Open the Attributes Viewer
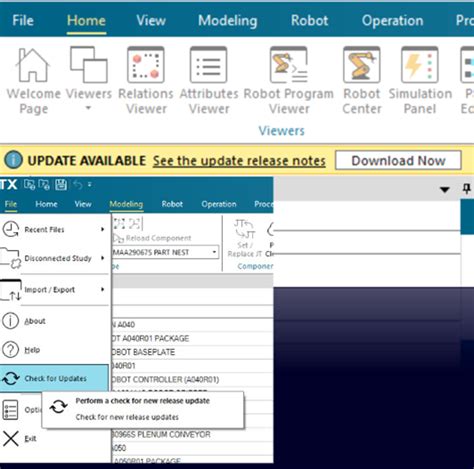This screenshot has height=469, width=474. point(209,81)
